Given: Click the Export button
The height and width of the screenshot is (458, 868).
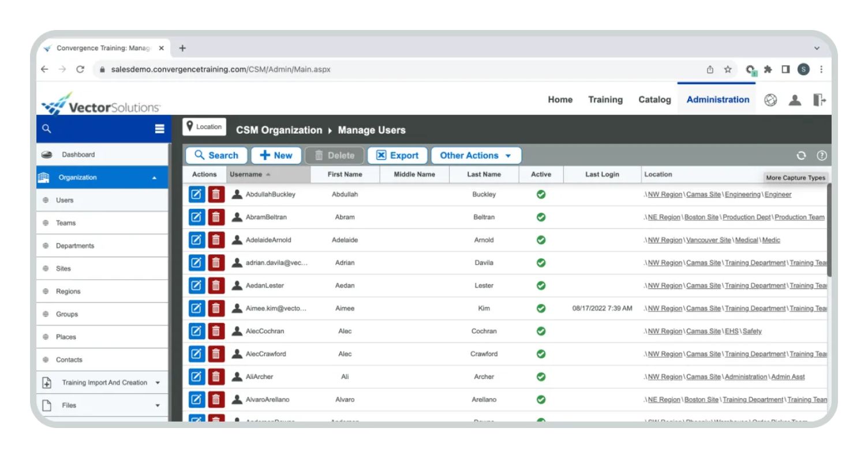Looking at the screenshot, I should (397, 156).
